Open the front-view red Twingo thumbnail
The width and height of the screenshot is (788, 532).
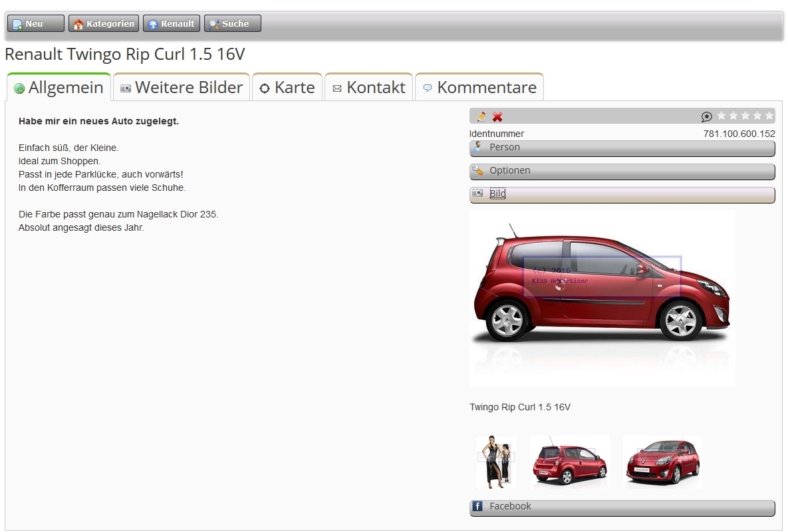663,462
